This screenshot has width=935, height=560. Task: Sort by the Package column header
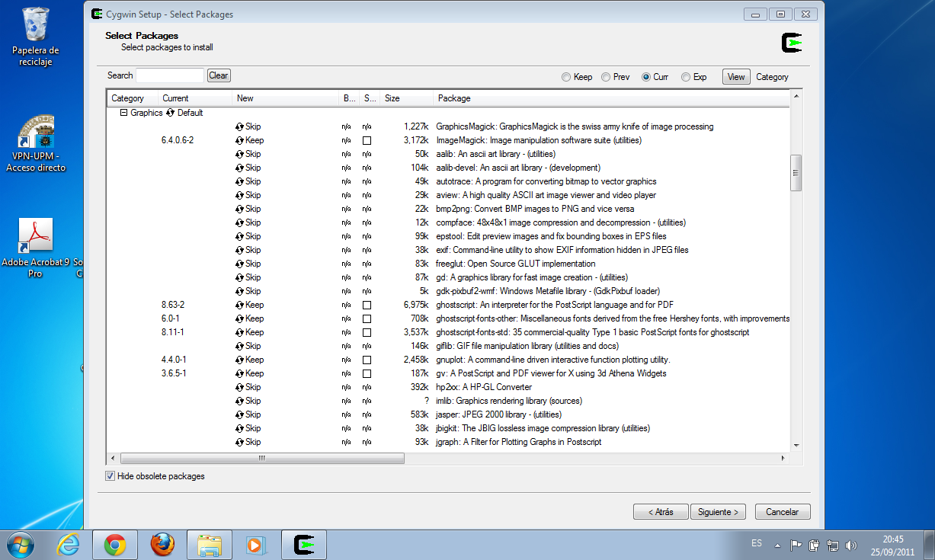pyautogui.click(x=611, y=98)
